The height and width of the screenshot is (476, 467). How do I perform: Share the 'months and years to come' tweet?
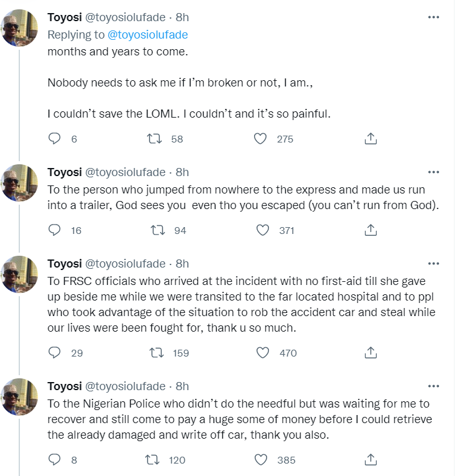click(370, 139)
